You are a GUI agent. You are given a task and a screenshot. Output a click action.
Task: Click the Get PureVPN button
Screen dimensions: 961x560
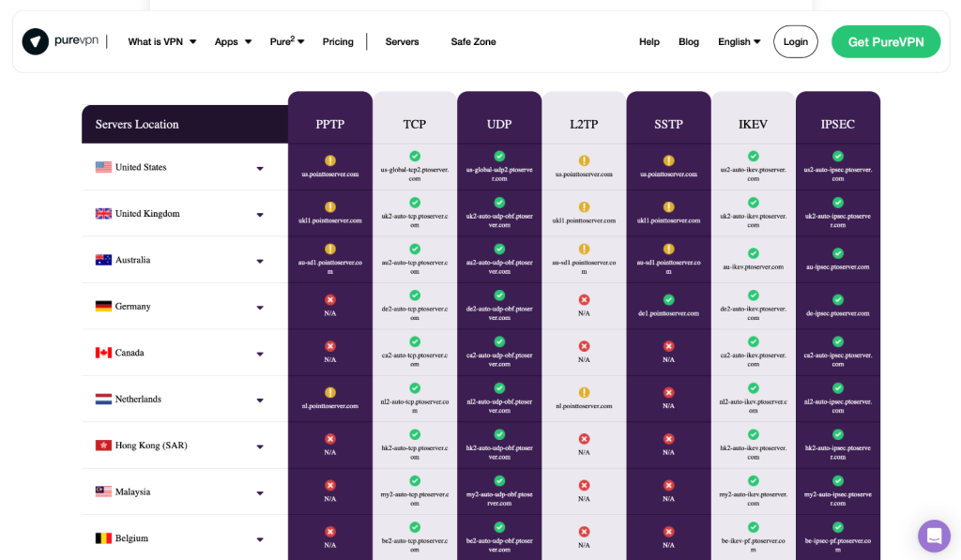[x=886, y=41]
